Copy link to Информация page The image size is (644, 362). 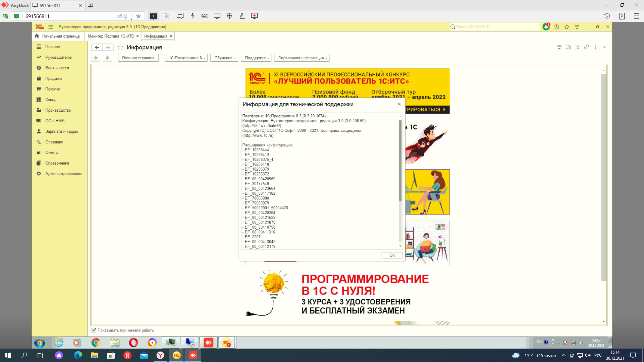[586, 47]
